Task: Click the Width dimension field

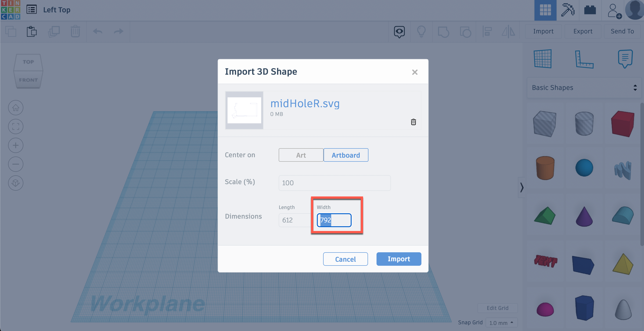Action: click(x=334, y=220)
